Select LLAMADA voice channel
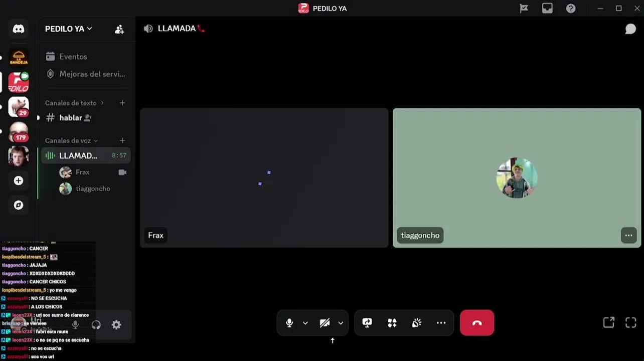Image resolution: width=644 pixels, height=361 pixels. [x=86, y=155]
